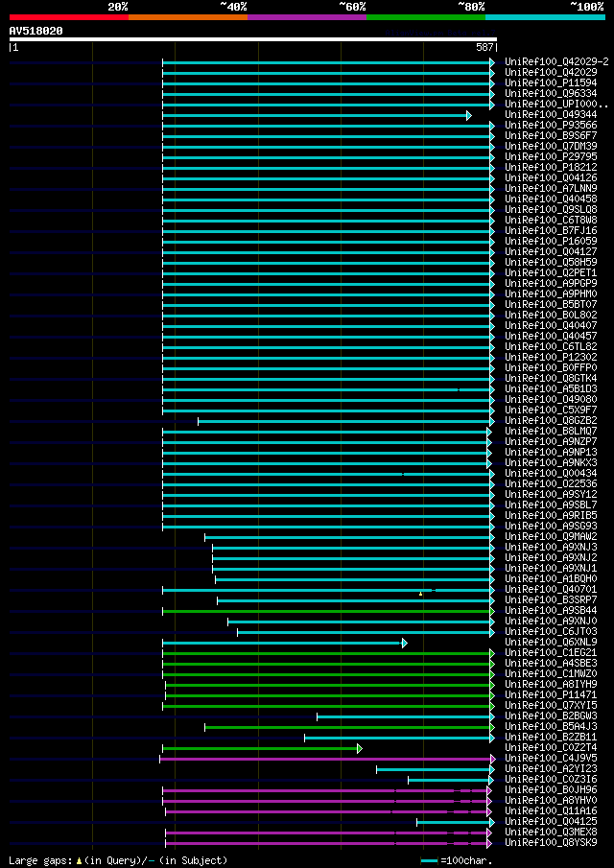Open the UniRef100_Q58H59 hit label
This screenshot has width=614, height=868.
(551, 263)
